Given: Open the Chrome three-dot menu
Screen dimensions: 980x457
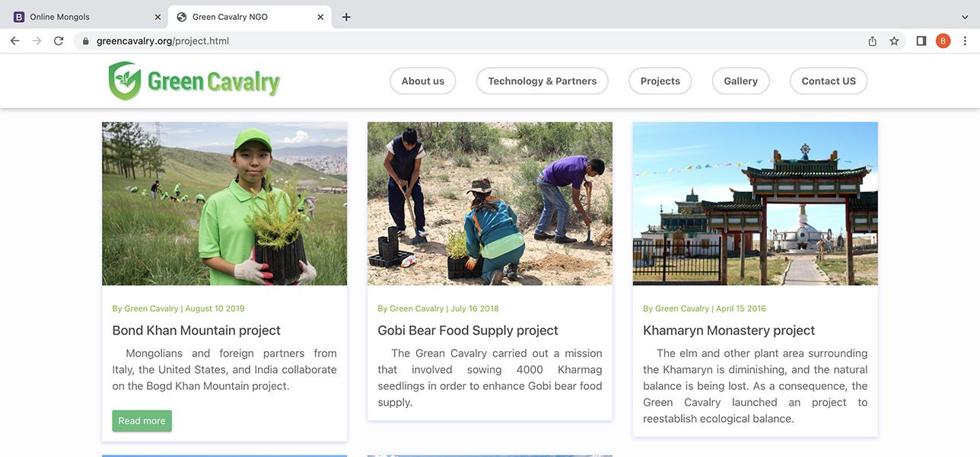Looking at the screenshot, I should click(x=966, y=41).
